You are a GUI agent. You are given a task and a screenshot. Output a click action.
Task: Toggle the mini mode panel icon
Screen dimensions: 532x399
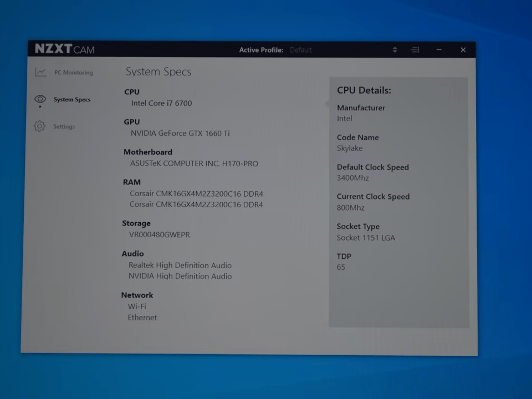[x=415, y=50]
